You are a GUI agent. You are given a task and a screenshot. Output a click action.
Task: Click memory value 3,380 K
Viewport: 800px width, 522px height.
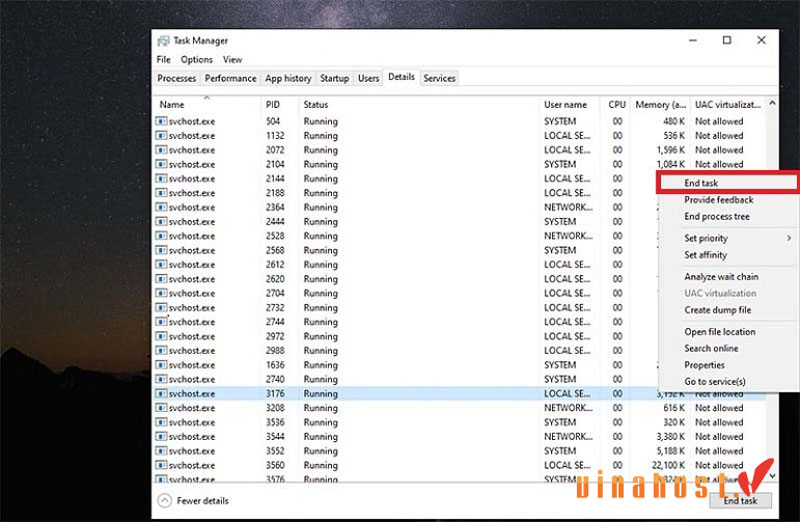pyautogui.click(x=671, y=437)
